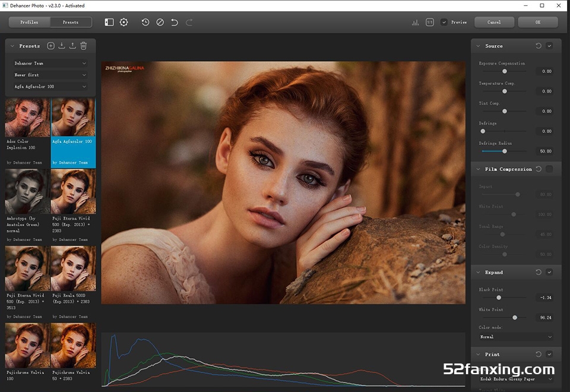
Task: Collapse the Presets panel
Action: coord(12,46)
